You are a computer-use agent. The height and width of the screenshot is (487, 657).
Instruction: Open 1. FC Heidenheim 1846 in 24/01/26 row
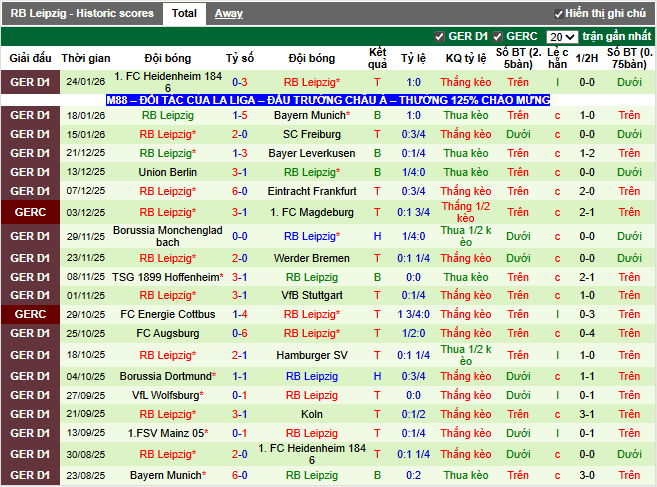click(x=168, y=82)
